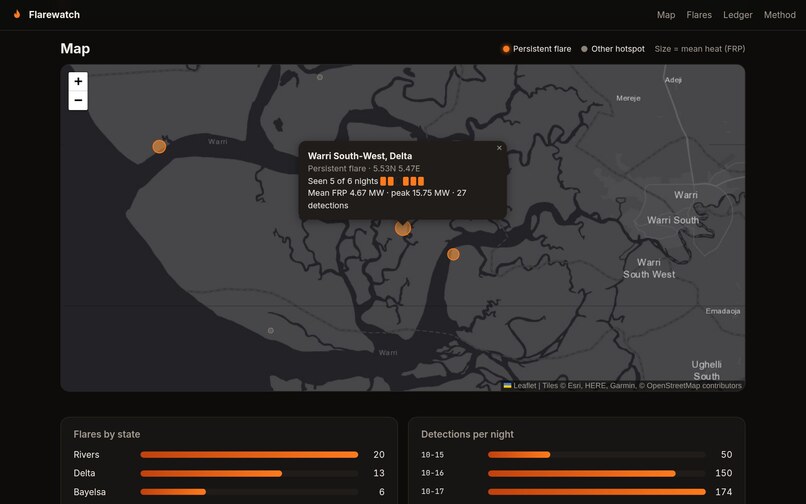Click the grey hotspot dot near the southern coast

coord(271,331)
